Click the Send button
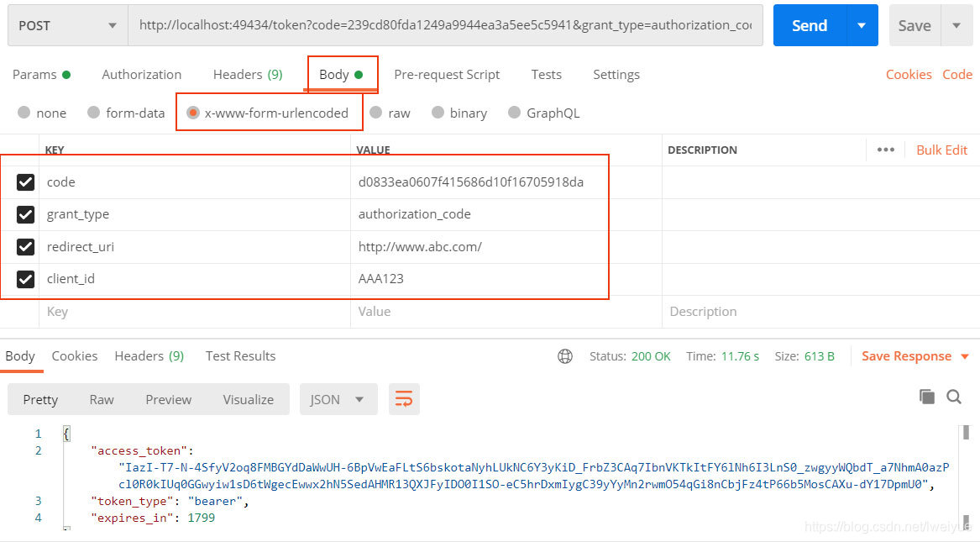 coord(810,26)
